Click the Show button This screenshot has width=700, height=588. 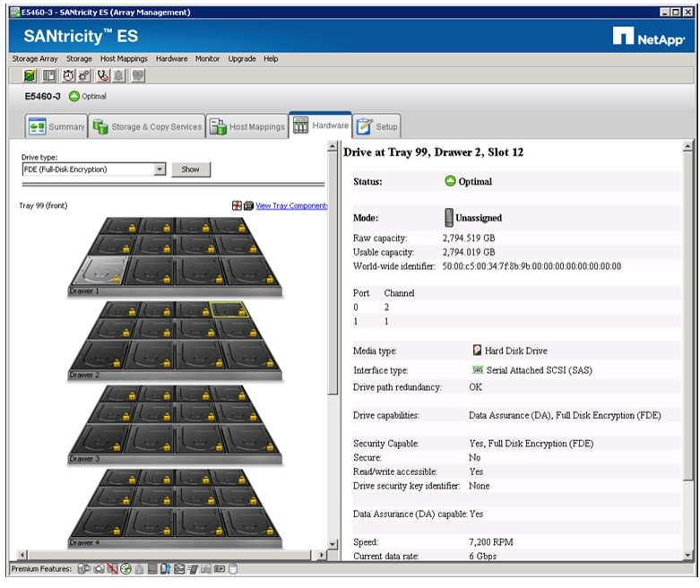pos(191,169)
